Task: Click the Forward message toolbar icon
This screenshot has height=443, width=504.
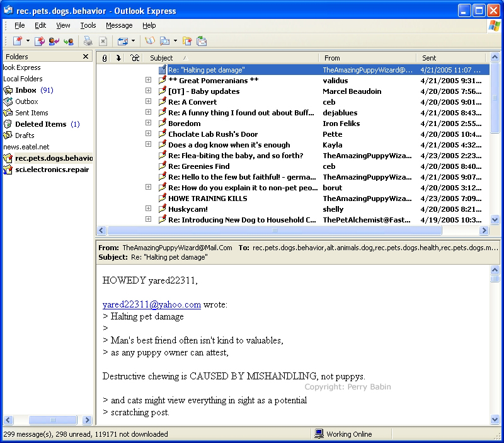Action: pyautogui.click(x=69, y=41)
